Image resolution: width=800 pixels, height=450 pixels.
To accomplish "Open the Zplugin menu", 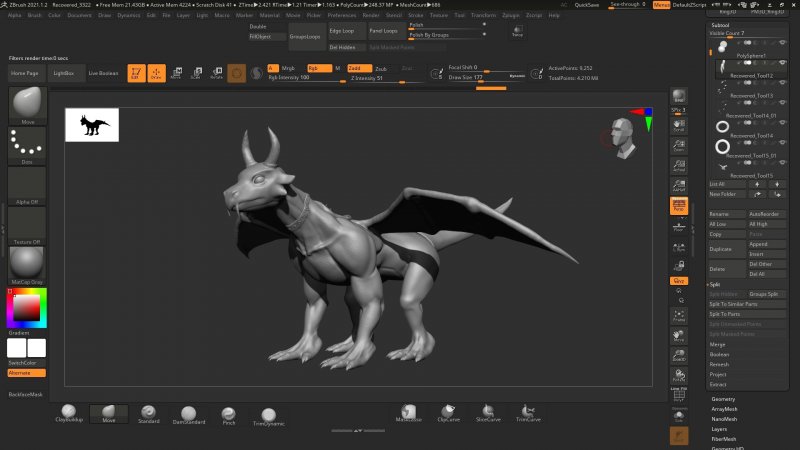I will [x=510, y=15].
